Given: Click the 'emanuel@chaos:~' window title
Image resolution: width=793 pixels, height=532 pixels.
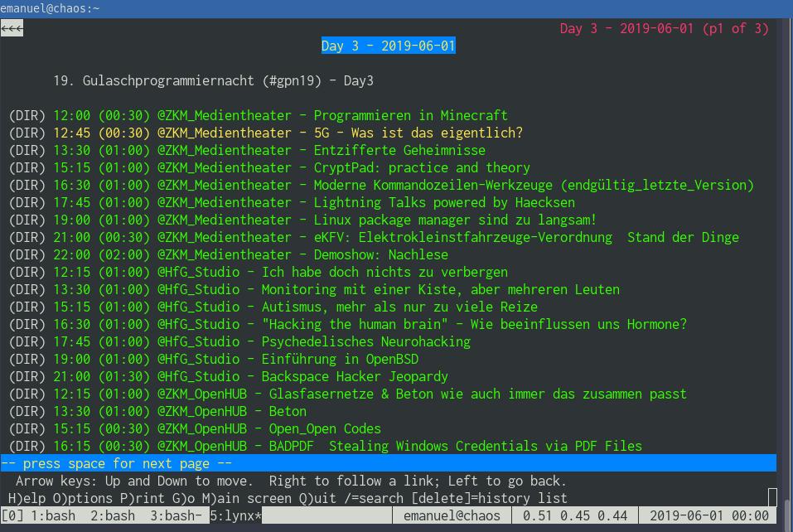Looking at the screenshot, I should pyautogui.click(x=50, y=8).
